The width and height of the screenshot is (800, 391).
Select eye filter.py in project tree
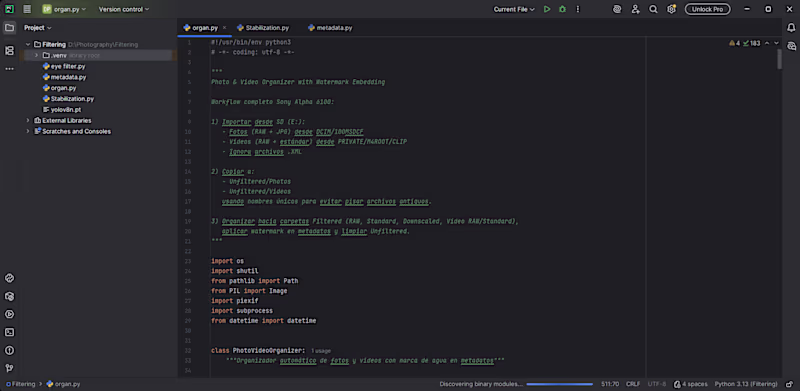64,66
